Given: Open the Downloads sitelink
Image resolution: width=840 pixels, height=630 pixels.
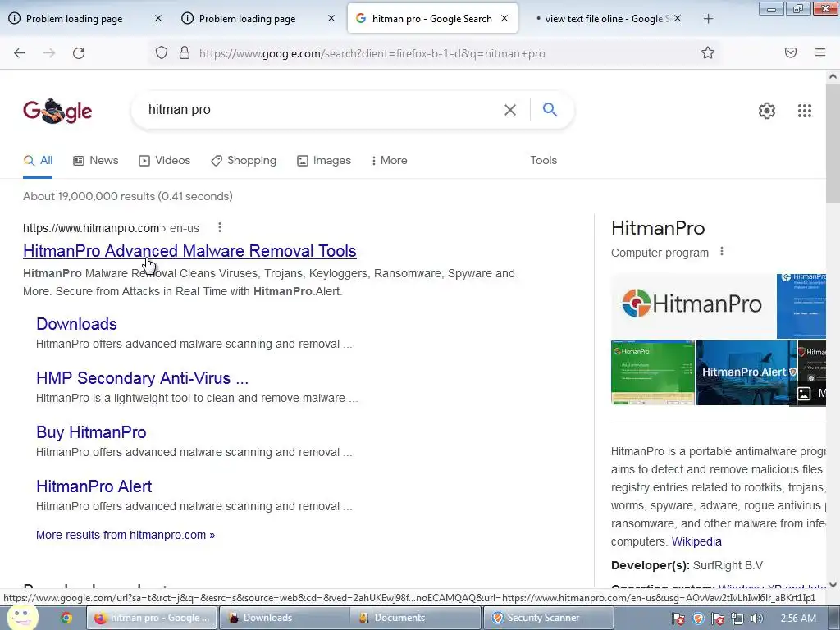Looking at the screenshot, I should [76, 323].
